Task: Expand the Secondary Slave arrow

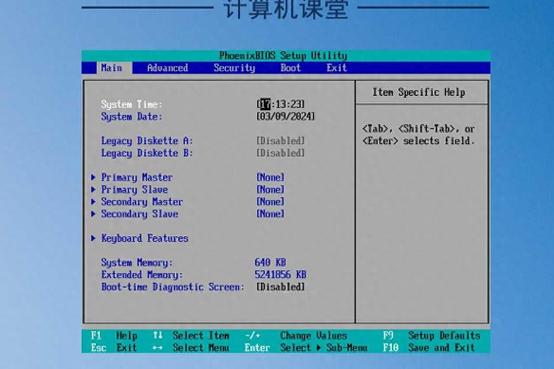Action: [93, 214]
